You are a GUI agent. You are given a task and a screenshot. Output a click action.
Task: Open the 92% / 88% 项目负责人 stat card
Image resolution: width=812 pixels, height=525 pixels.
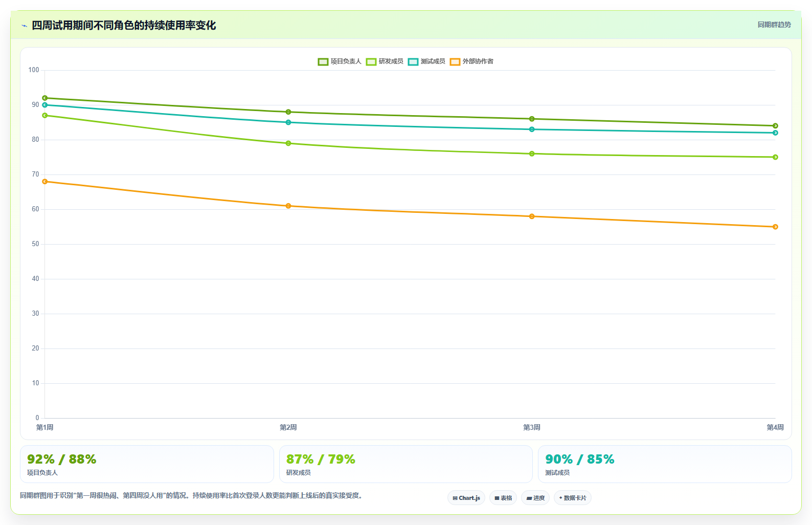click(147, 464)
